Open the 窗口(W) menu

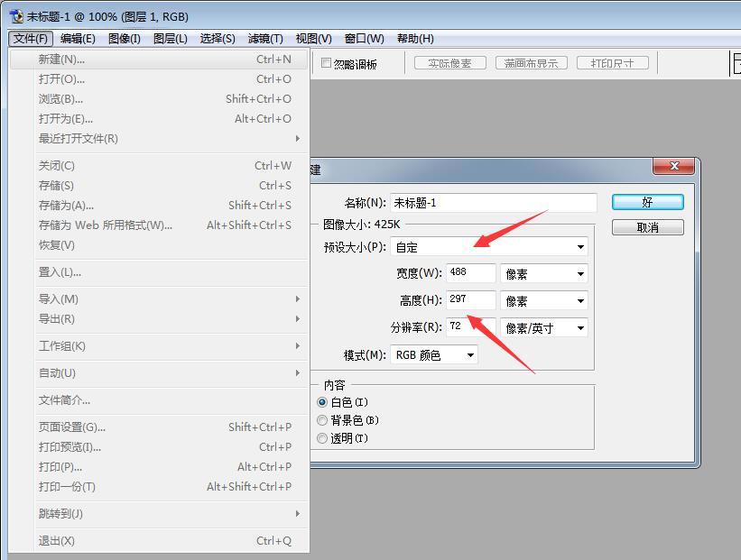point(364,39)
